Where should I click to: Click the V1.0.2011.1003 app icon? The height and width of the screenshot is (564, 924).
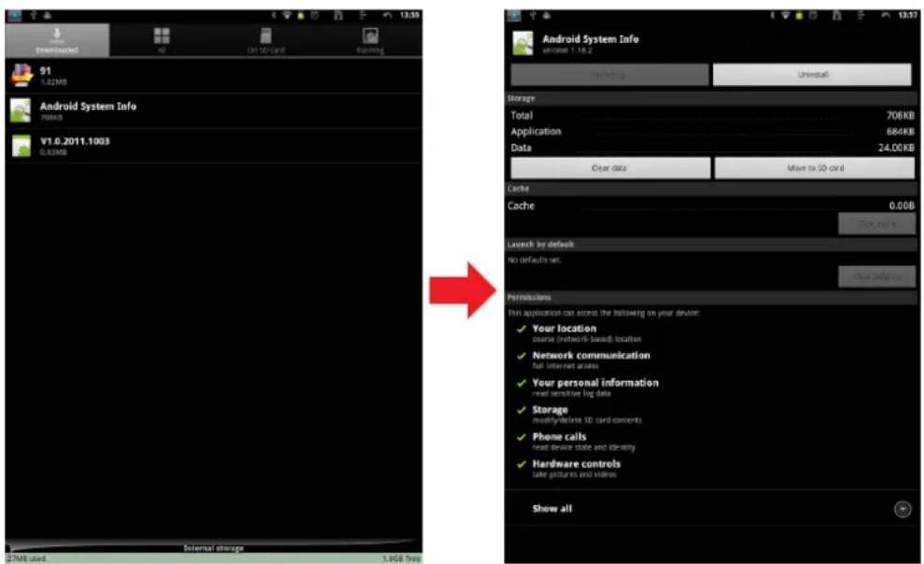point(21,147)
